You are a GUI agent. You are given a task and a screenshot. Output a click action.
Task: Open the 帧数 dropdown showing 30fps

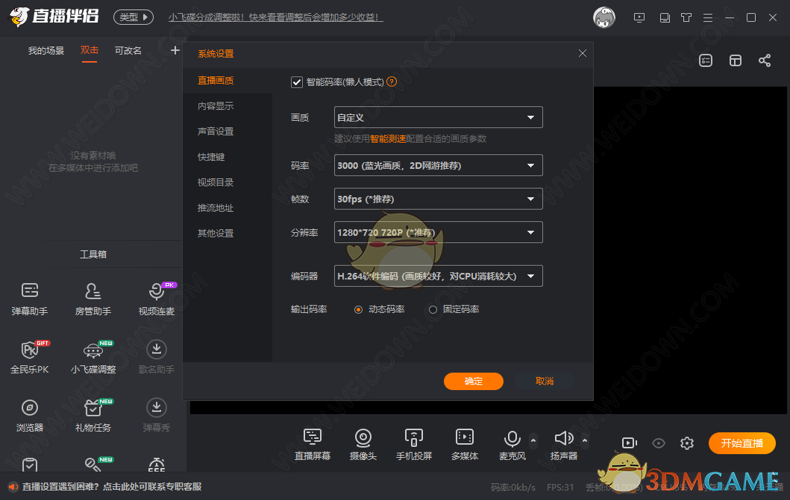[438, 199]
